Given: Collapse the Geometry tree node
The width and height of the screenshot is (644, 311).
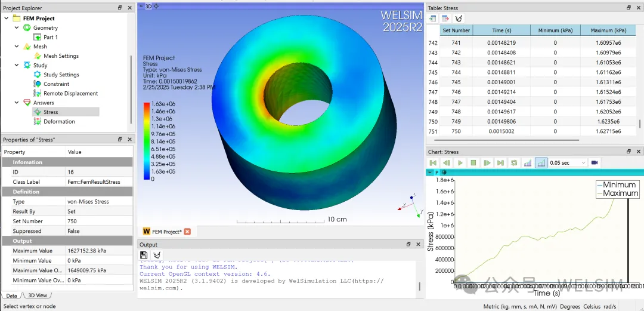Looking at the screenshot, I should [17, 27].
